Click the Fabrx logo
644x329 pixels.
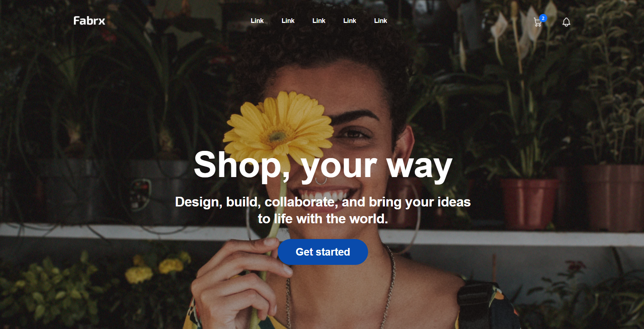point(89,21)
